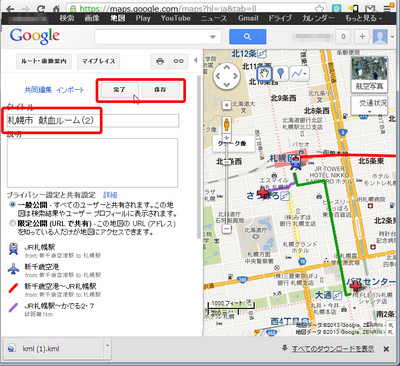Open the 共同編集 collaborate link
The width and height of the screenshot is (400, 366).
(38, 90)
